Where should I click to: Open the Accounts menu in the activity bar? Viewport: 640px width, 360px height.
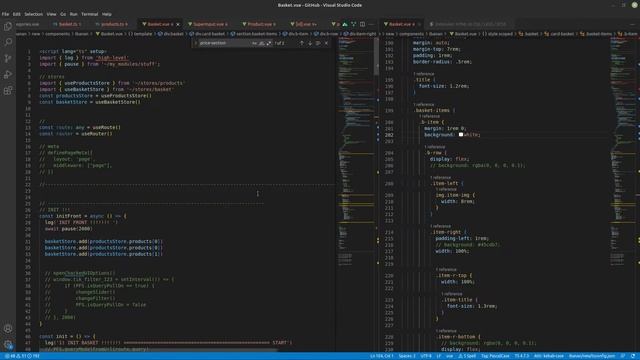[x=8, y=328]
